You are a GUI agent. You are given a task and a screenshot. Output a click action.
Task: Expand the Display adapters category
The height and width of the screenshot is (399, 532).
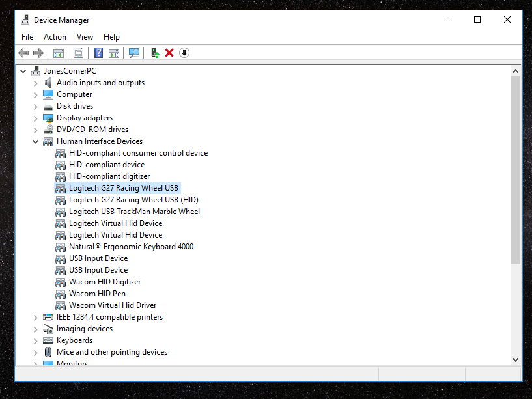click(35, 118)
